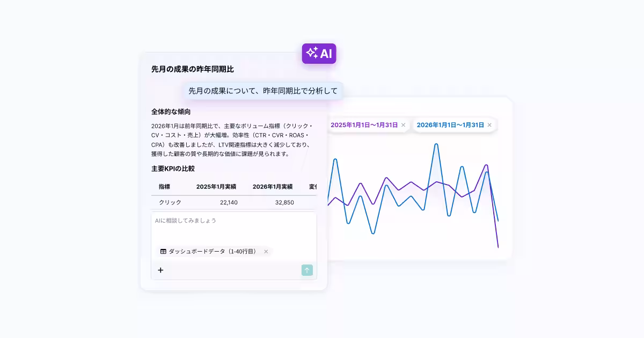Viewport: 644px width, 338px height.
Task: Remove the ダッシュボードデータ attachment via its × icon
Action: [266, 251]
